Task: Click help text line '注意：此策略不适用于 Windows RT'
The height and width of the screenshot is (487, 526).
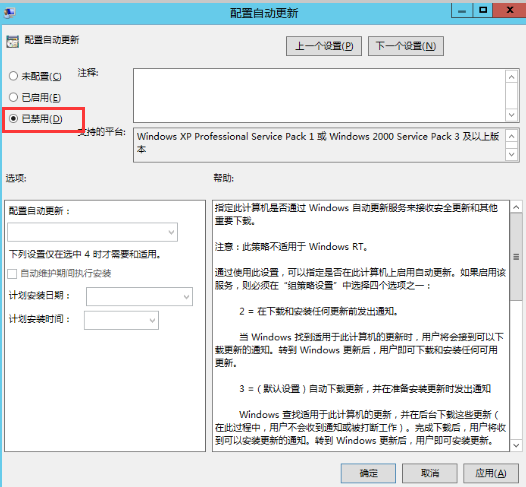Action: (x=291, y=247)
